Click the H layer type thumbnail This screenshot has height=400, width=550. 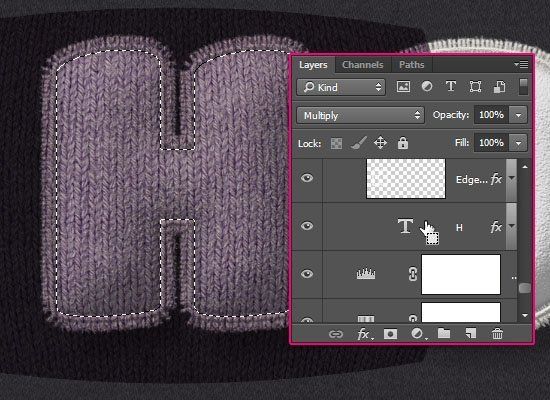[x=405, y=226]
